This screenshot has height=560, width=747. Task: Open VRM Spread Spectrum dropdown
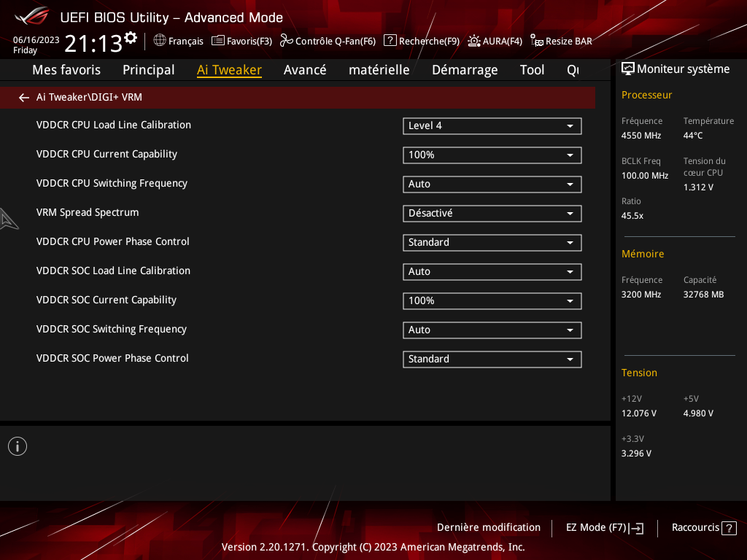[x=492, y=214]
